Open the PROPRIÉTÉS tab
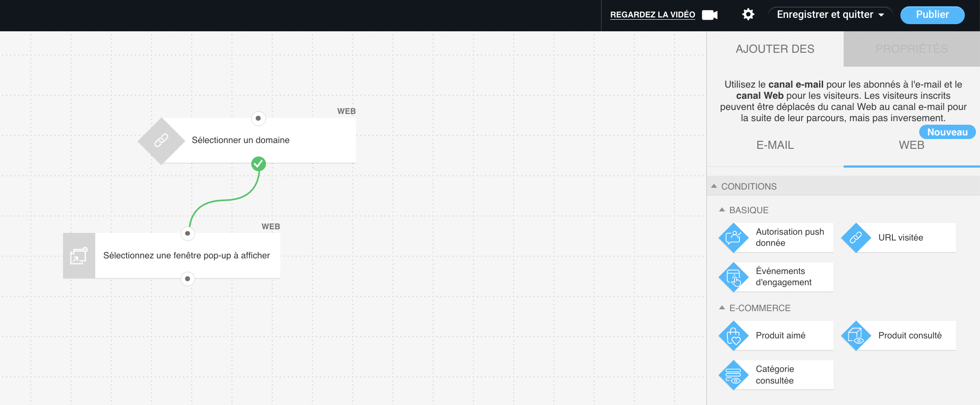Viewport: 980px width, 405px height. 911,49
